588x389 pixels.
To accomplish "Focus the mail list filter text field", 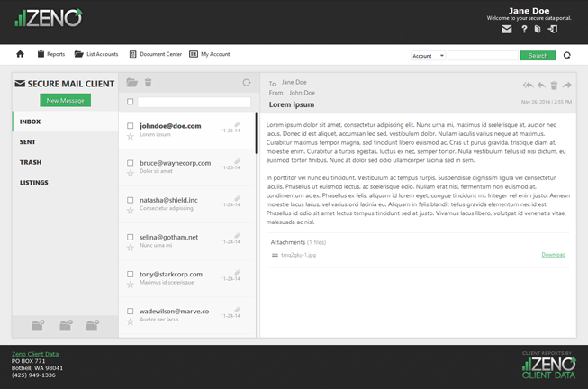I will [194, 102].
